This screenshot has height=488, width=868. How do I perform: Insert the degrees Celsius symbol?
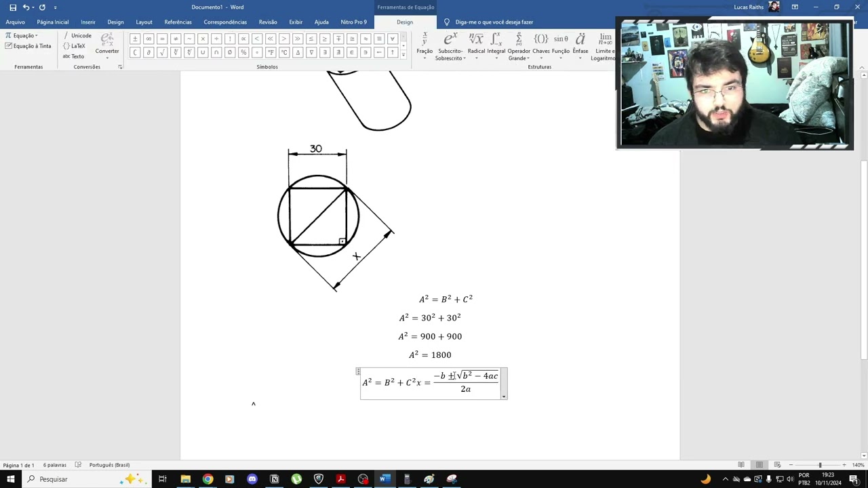click(x=284, y=52)
